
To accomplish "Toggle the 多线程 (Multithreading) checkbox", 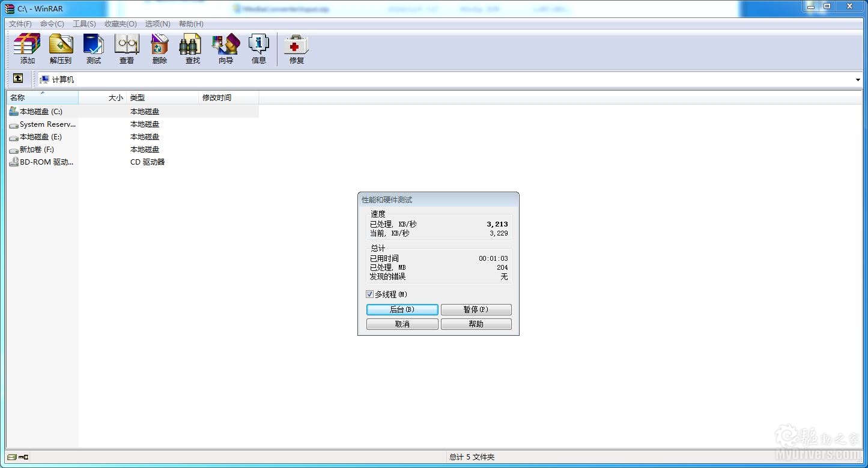I will (370, 294).
